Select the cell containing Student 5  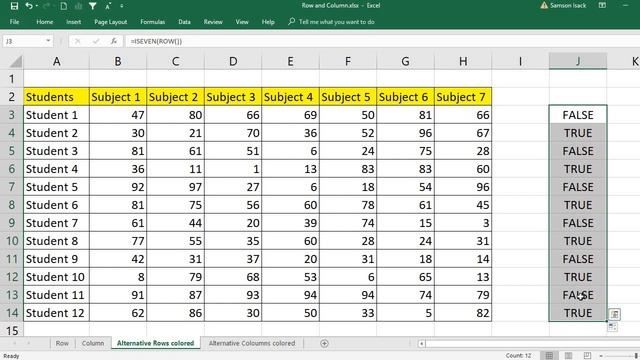click(x=56, y=187)
